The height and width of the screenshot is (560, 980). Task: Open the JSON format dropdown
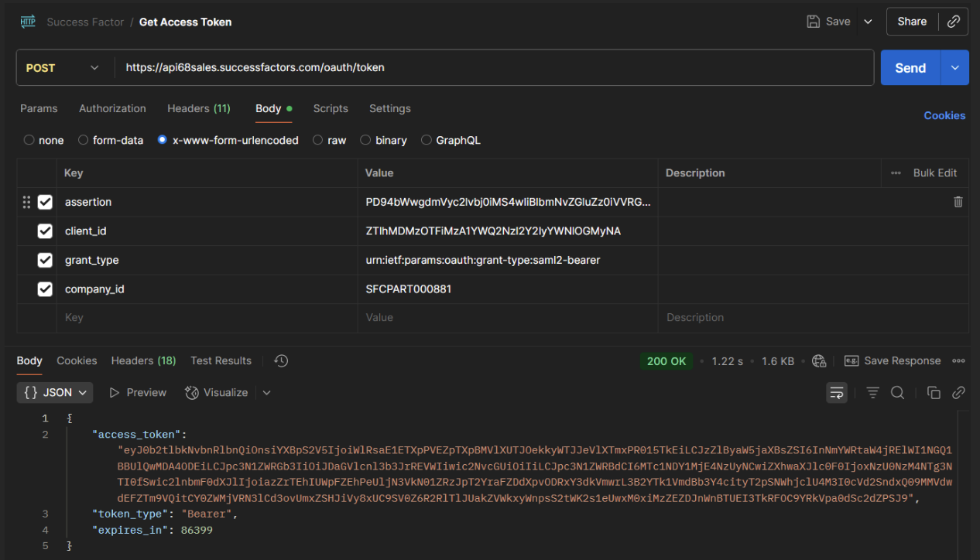[55, 393]
